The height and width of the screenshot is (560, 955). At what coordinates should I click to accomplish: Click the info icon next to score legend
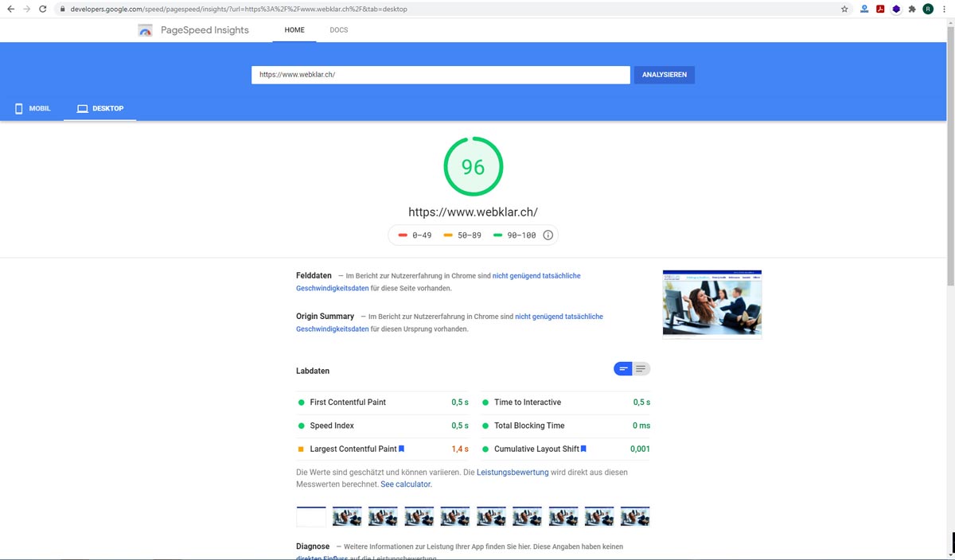coord(548,235)
